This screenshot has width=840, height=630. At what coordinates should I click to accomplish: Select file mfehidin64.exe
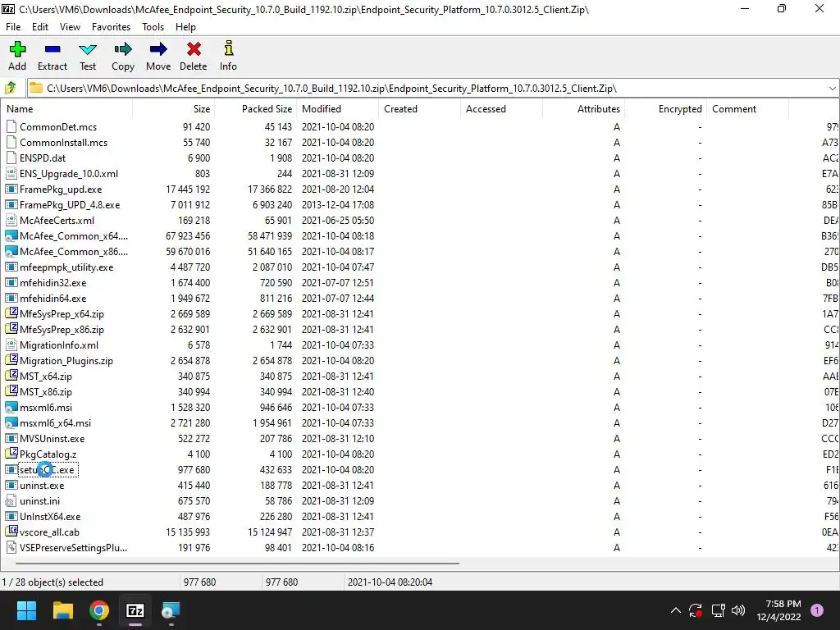52,298
